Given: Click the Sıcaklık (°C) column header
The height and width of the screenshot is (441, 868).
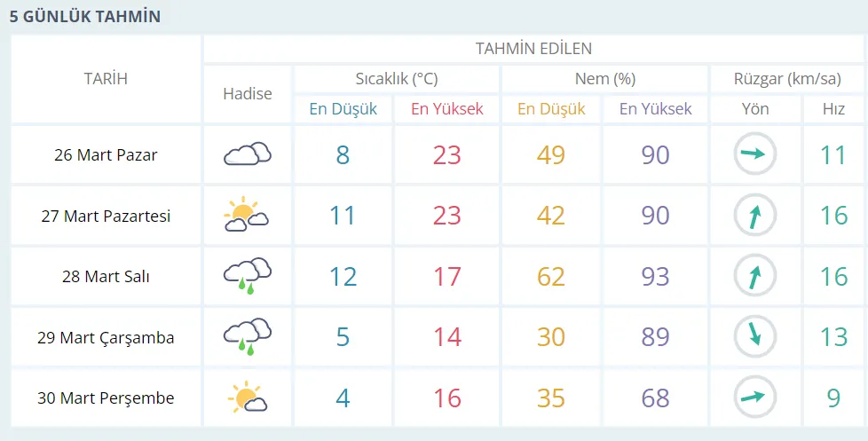Looking at the screenshot, I should 397,79.
